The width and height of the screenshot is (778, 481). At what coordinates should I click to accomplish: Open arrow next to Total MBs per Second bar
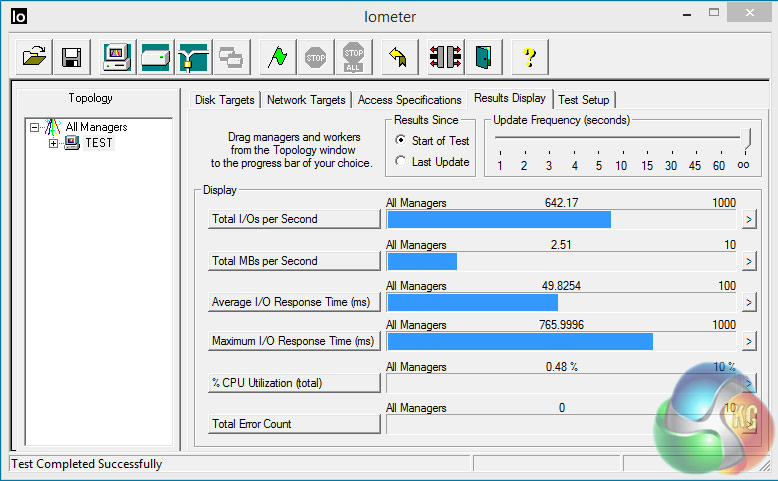[749, 261]
